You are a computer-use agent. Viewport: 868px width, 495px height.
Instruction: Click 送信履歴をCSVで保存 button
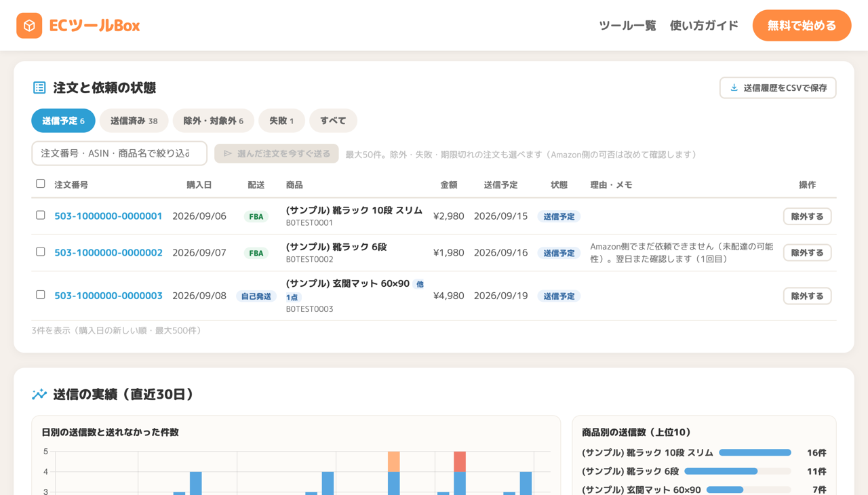778,87
